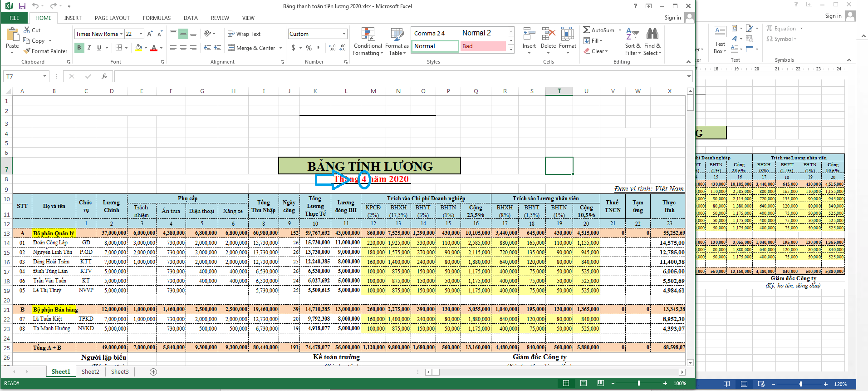
Task: Open the Borders dropdown arrow
Action: 126,48
